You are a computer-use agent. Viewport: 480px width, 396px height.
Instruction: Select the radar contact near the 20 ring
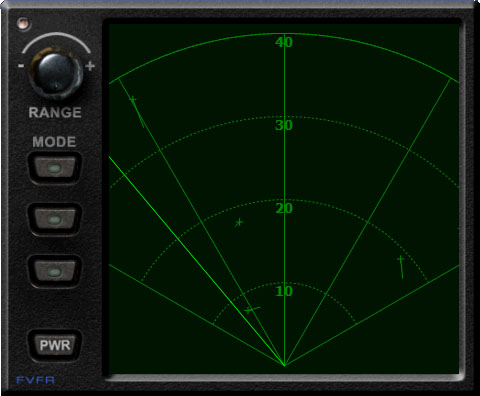click(x=239, y=222)
